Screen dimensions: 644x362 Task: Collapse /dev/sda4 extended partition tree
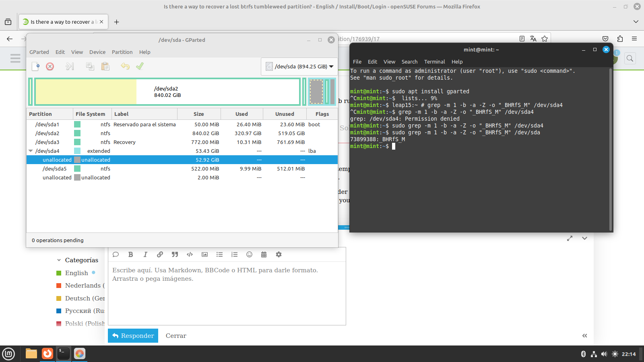coord(31,151)
